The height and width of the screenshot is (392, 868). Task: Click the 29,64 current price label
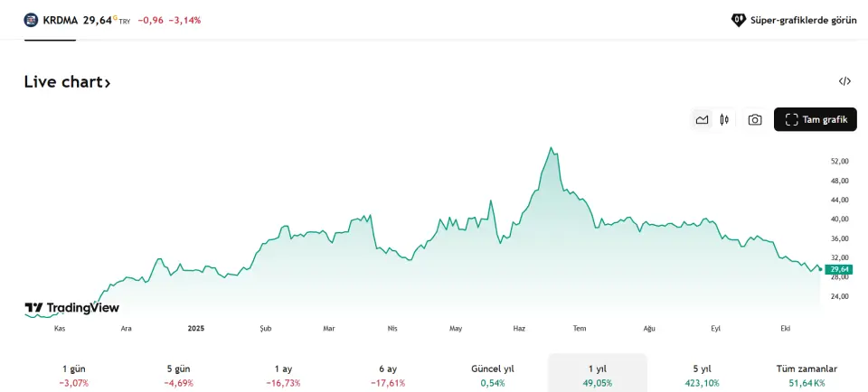point(839,269)
